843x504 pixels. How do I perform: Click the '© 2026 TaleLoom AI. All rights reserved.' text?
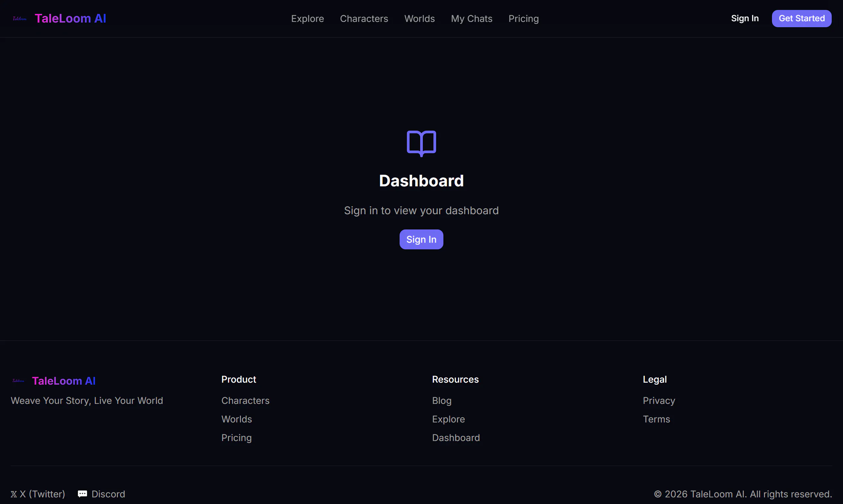[743, 494]
